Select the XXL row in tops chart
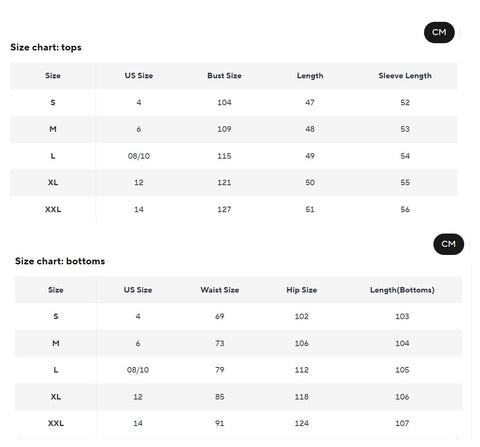The image size is (480, 447). tap(234, 209)
